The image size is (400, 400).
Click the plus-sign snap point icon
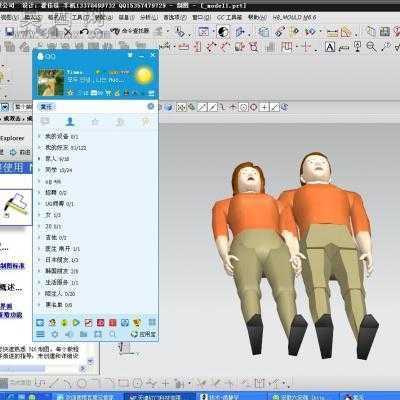point(264,107)
